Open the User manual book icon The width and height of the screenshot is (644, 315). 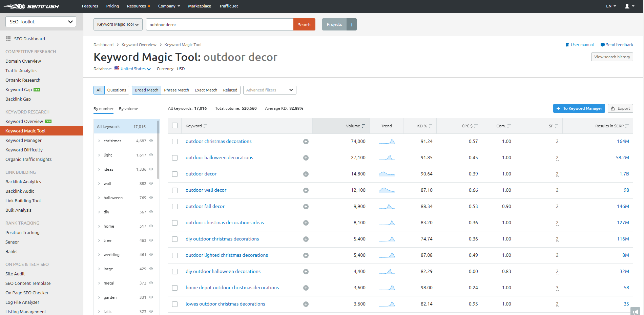567,45
